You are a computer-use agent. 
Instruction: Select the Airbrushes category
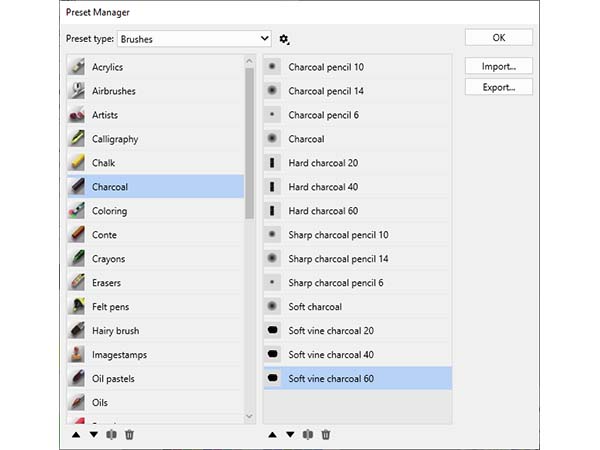pos(155,91)
